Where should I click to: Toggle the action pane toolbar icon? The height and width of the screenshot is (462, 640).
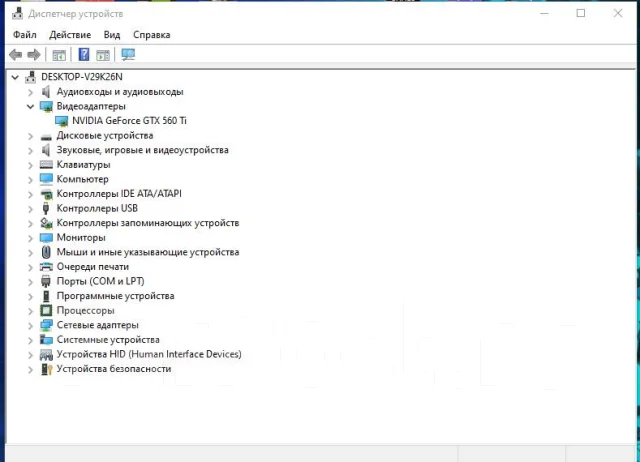(103, 55)
